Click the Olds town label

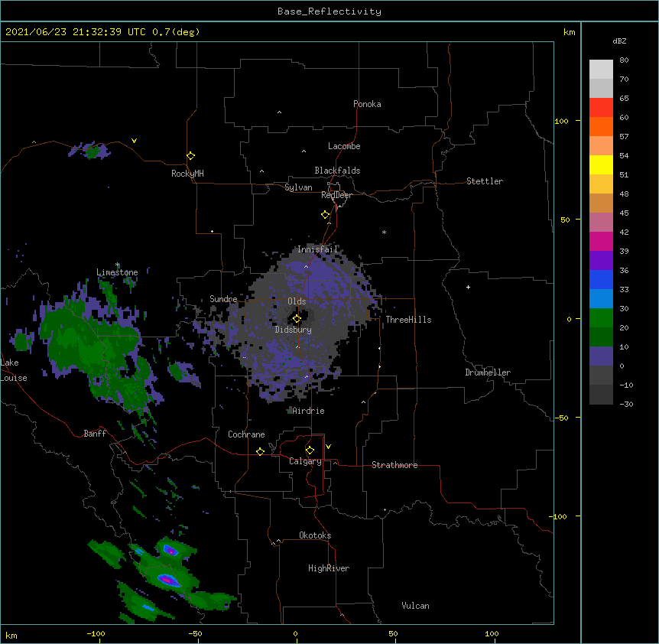(x=297, y=301)
